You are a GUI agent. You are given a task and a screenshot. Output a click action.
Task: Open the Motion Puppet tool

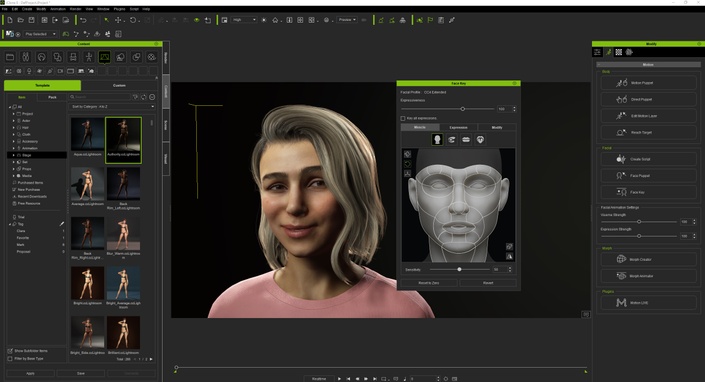[648, 83]
